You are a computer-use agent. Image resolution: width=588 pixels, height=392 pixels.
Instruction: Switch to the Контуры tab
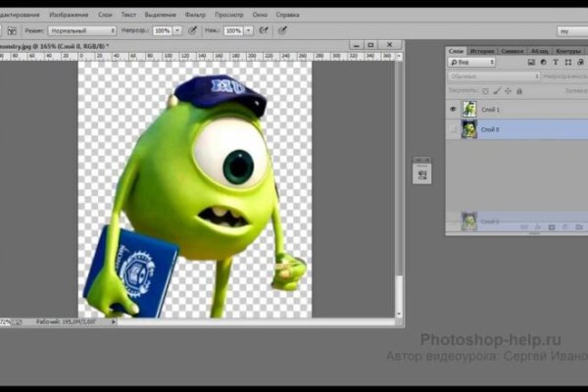(567, 51)
